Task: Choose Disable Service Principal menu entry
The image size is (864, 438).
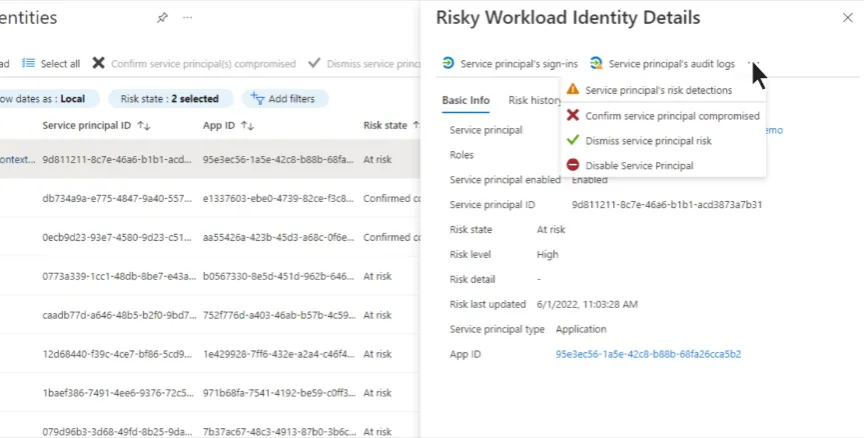Action: pyautogui.click(x=663, y=165)
